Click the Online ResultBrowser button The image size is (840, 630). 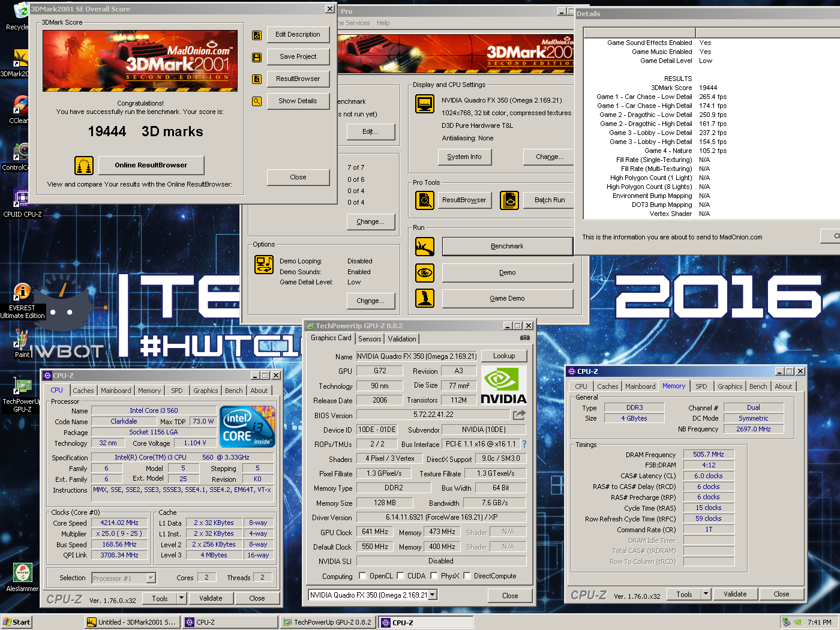point(151,165)
